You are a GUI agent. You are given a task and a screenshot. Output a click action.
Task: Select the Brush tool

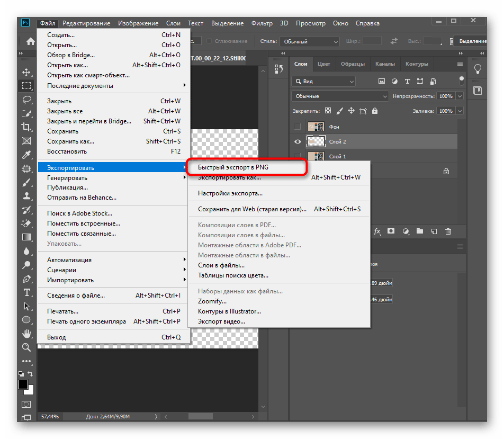point(26,182)
